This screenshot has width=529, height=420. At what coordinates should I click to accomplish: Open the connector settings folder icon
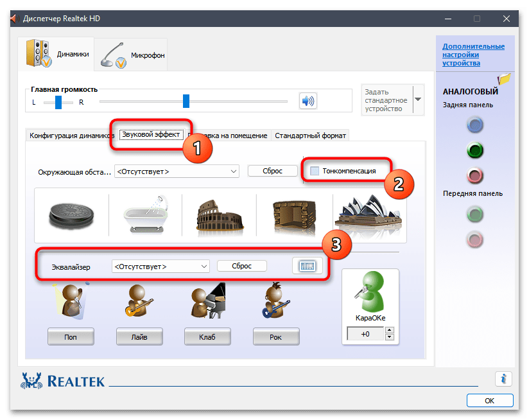click(504, 79)
